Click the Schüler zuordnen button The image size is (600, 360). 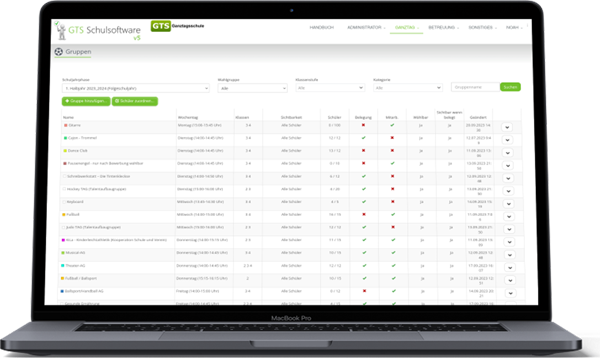click(x=135, y=101)
